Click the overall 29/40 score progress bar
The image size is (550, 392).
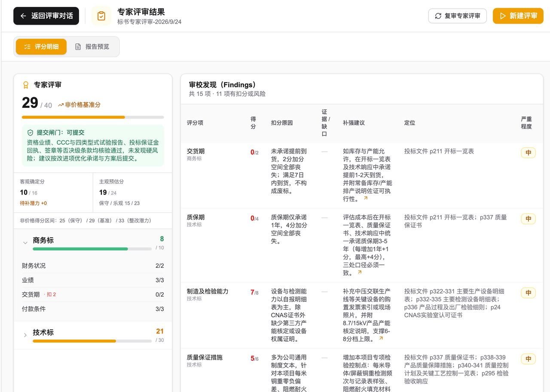(93, 117)
